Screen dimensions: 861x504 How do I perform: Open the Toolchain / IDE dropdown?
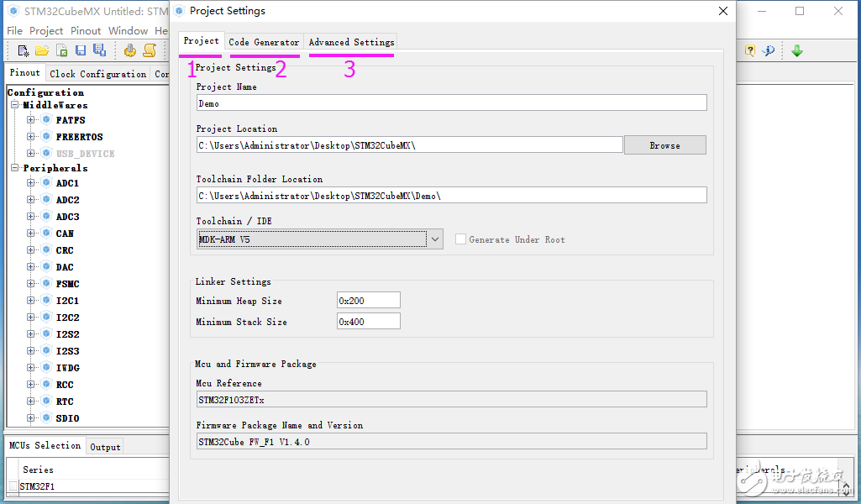(x=435, y=239)
